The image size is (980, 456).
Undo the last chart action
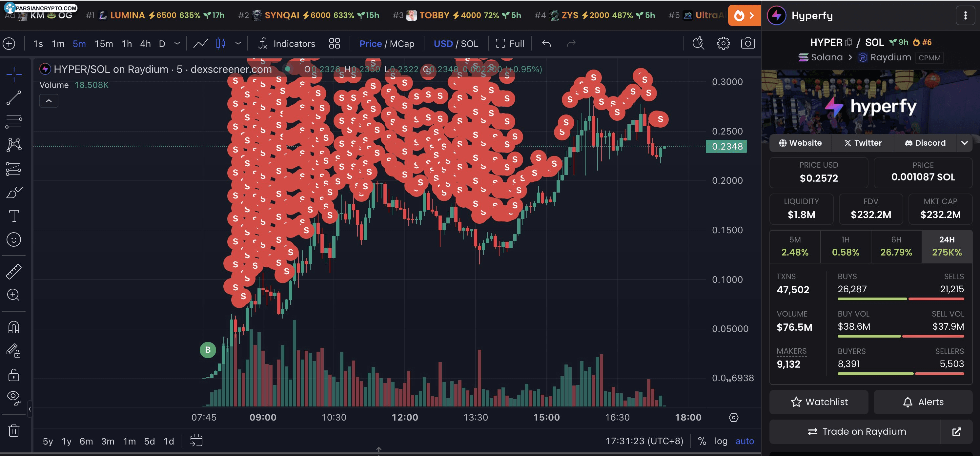pos(546,44)
